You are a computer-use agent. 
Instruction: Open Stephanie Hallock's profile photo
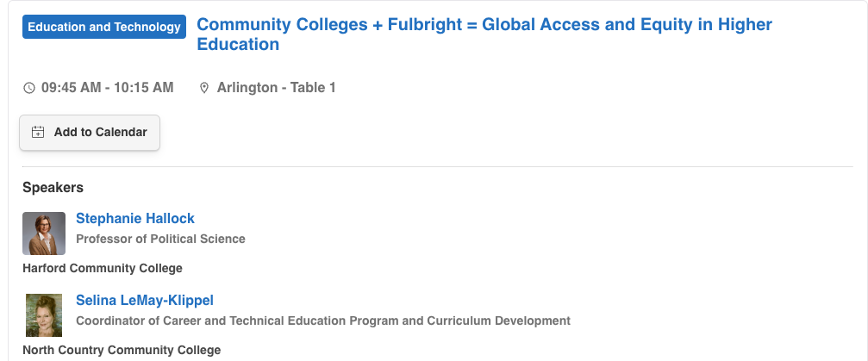point(44,233)
